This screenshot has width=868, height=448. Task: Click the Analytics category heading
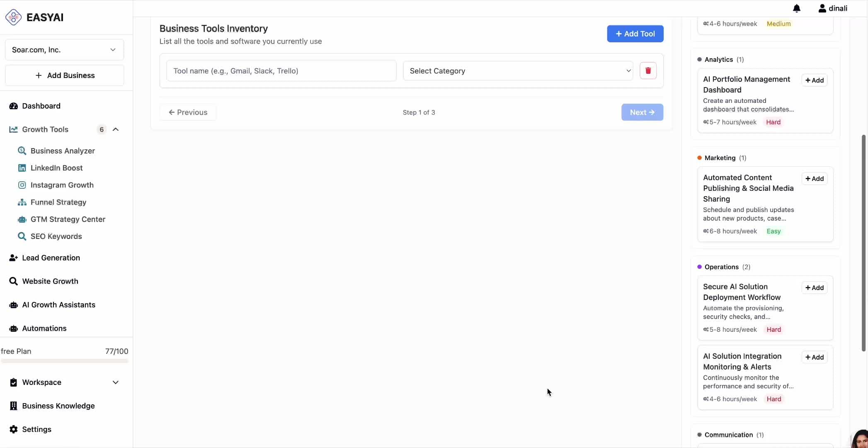[718, 59]
